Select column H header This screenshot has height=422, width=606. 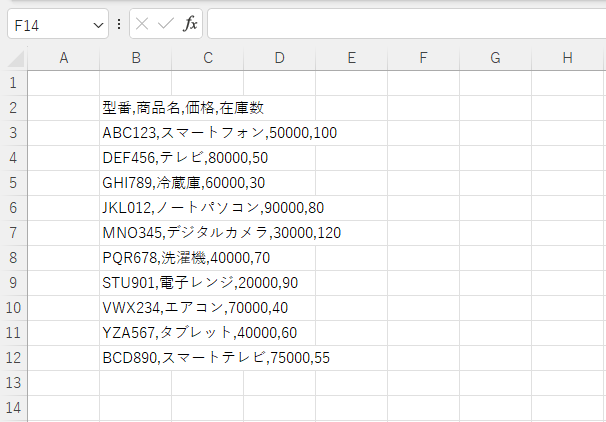coord(567,58)
